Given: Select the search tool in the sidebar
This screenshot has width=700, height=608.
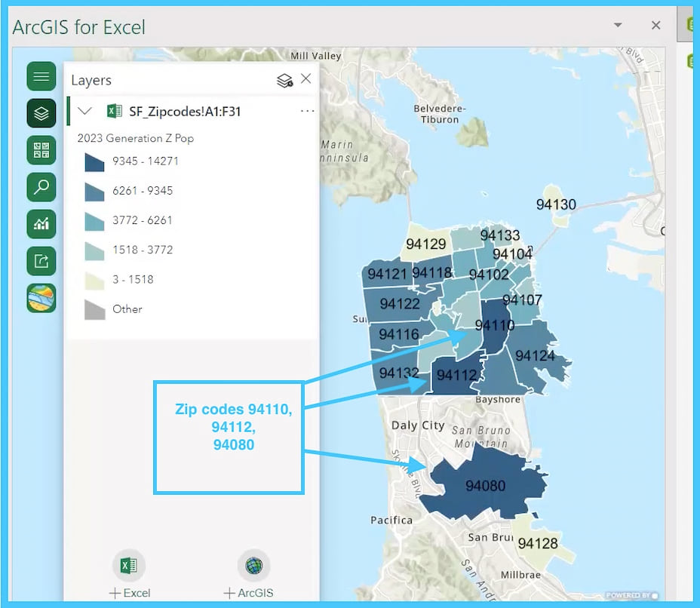Looking at the screenshot, I should (x=41, y=186).
